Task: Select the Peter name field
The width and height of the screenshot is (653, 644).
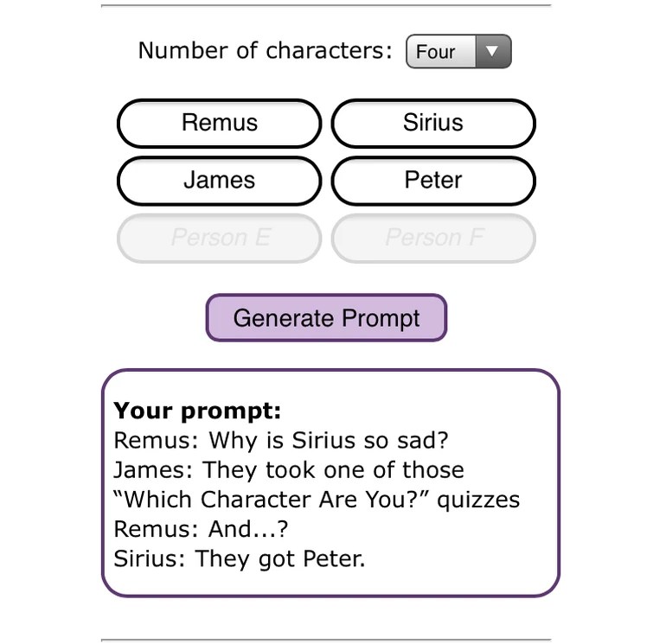Action: 433,181
